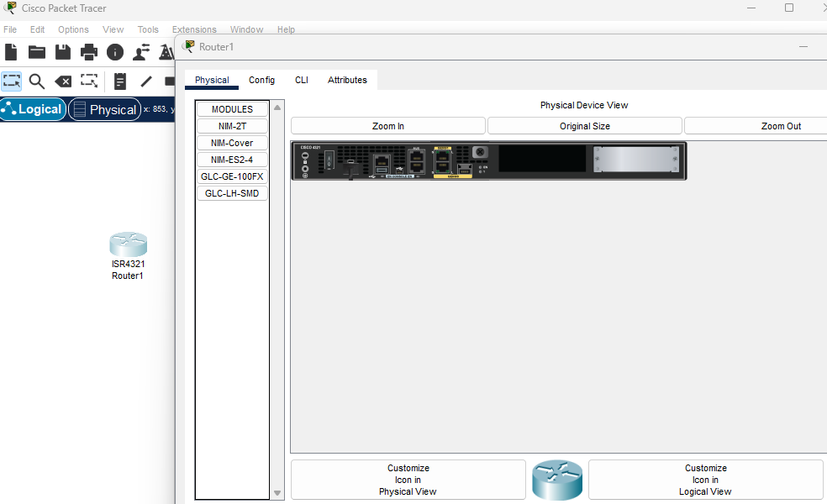This screenshot has height=504, width=827.
Task: Click module list scroll up arrow
Action: 277,108
